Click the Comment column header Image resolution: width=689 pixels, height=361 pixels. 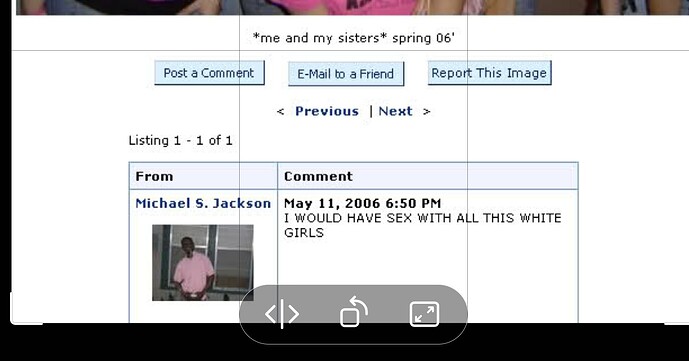click(x=318, y=177)
